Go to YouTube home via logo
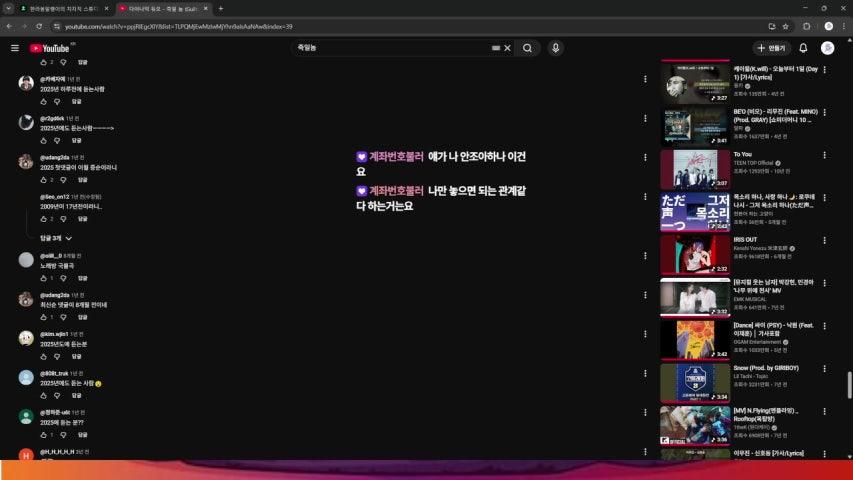 (x=50, y=48)
